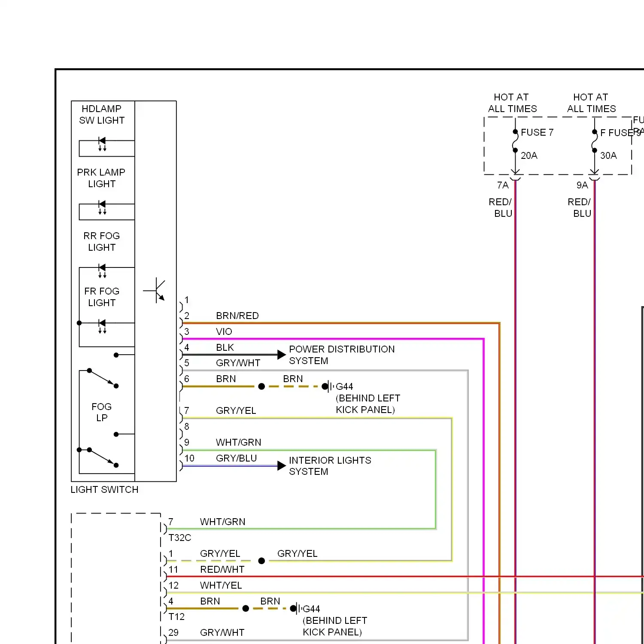The height and width of the screenshot is (644, 644).
Task: Click the FUSE 7 fuse symbol
Action: (x=515, y=141)
